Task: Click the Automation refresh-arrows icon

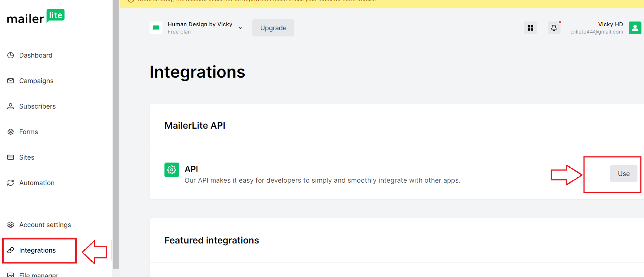Action: pyautogui.click(x=11, y=183)
